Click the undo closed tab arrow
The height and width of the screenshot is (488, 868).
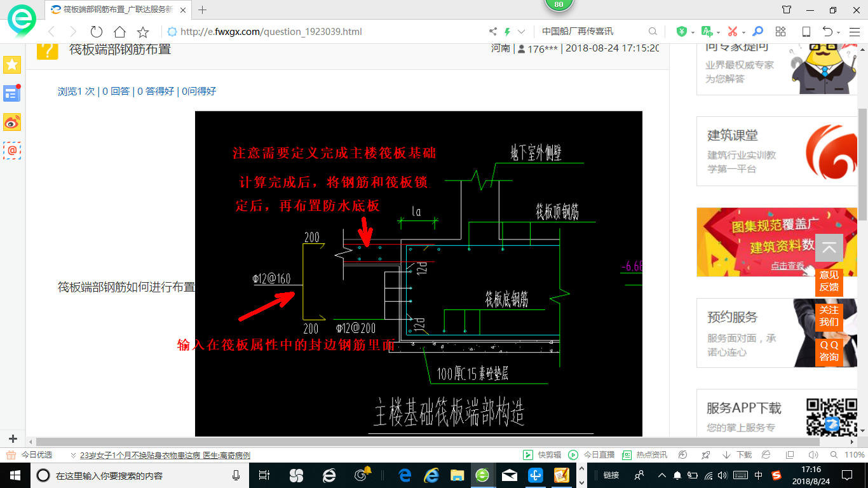click(x=827, y=31)
